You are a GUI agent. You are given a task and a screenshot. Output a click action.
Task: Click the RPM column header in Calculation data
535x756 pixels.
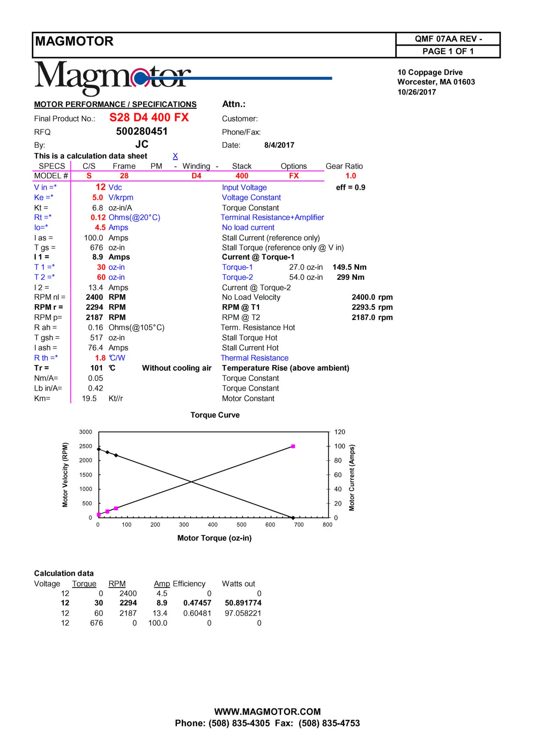117,584
